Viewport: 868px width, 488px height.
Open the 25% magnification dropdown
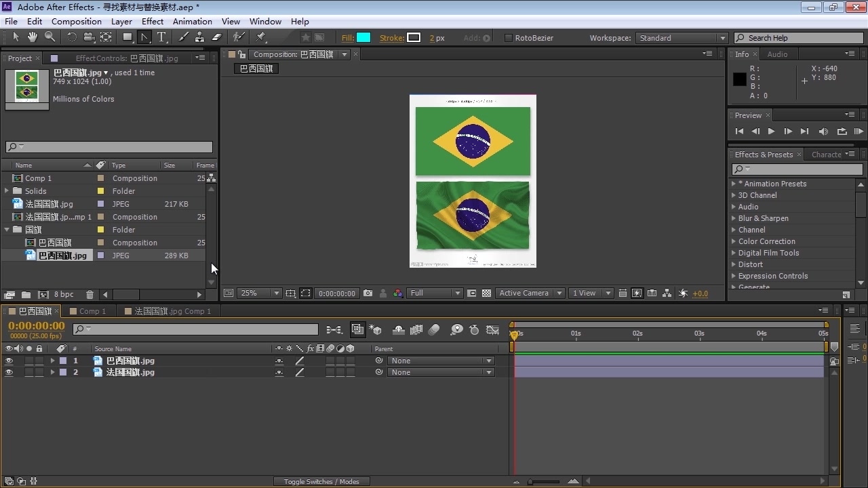259,293
